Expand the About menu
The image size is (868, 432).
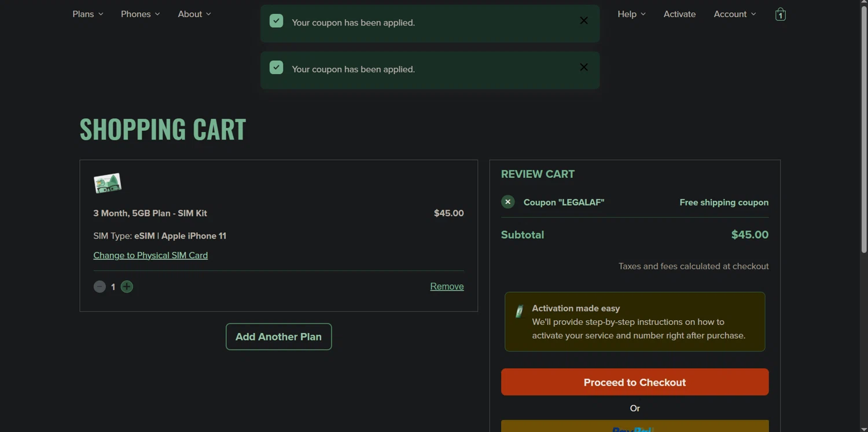194,14
